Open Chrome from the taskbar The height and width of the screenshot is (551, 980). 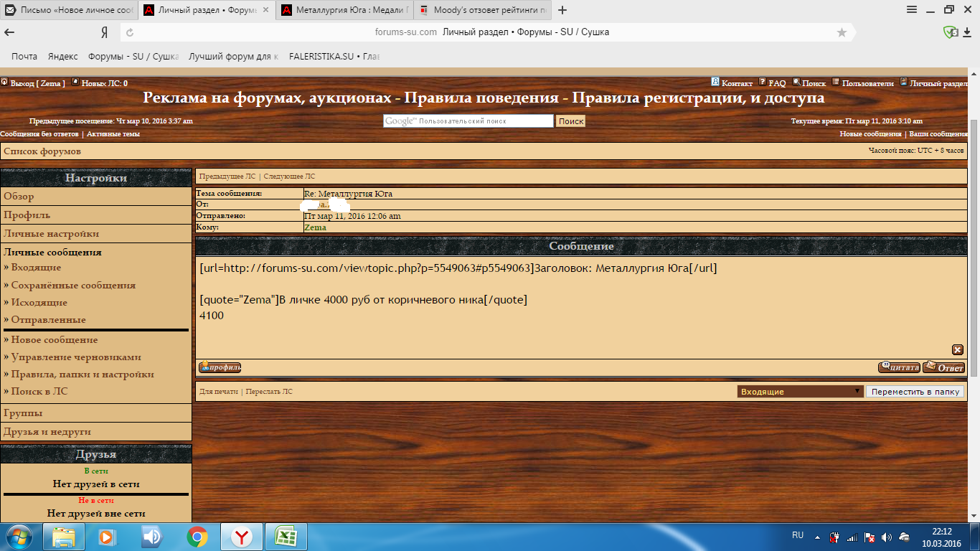coord(197,537)
